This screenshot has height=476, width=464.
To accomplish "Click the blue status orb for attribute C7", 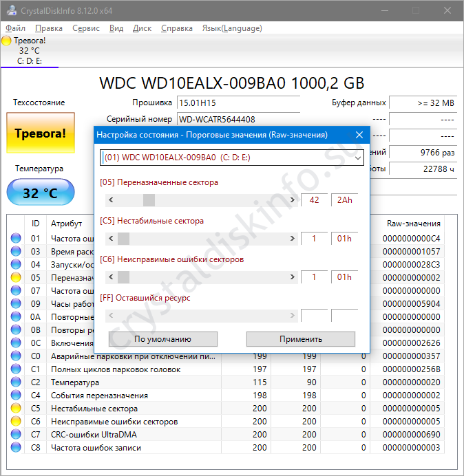I will click(16, 434).
